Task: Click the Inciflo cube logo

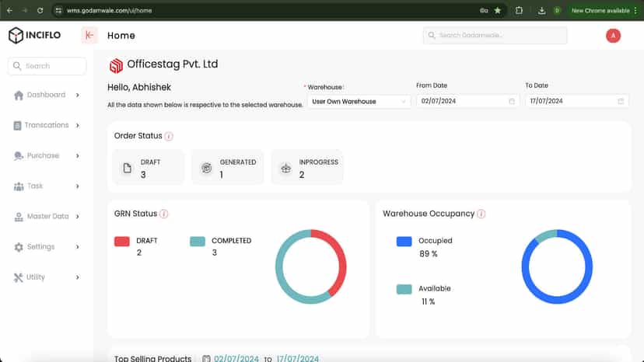Action: tap(16, 35)
